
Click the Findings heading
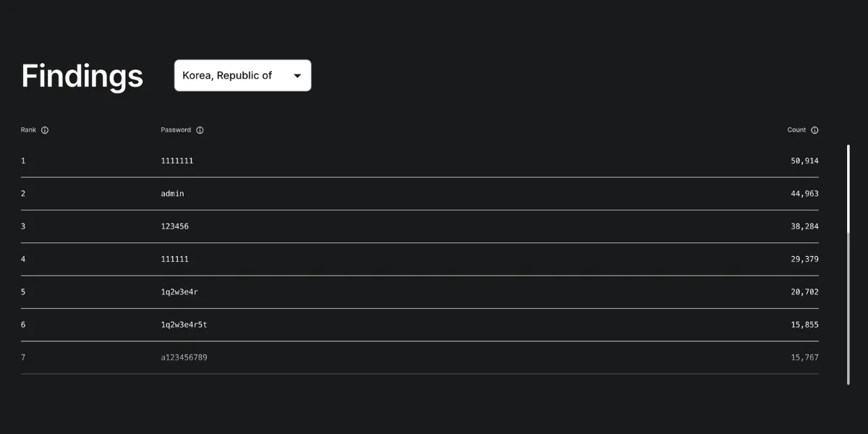(82, 76)
